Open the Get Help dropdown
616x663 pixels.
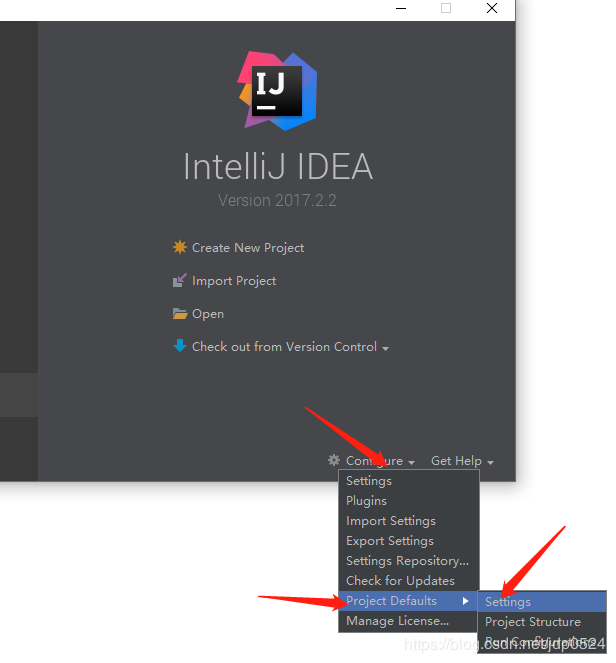tap(462, 461)
